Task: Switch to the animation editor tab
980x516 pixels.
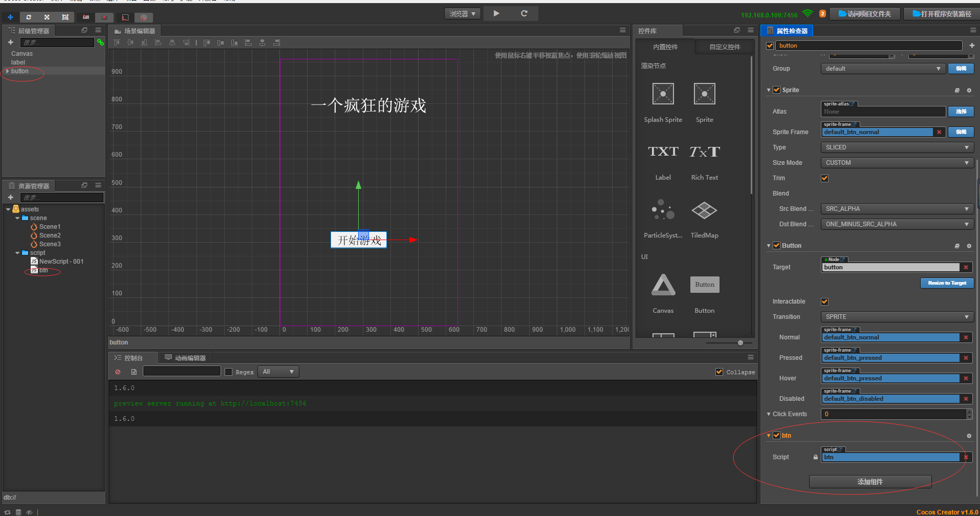Action: coord(185,358)
